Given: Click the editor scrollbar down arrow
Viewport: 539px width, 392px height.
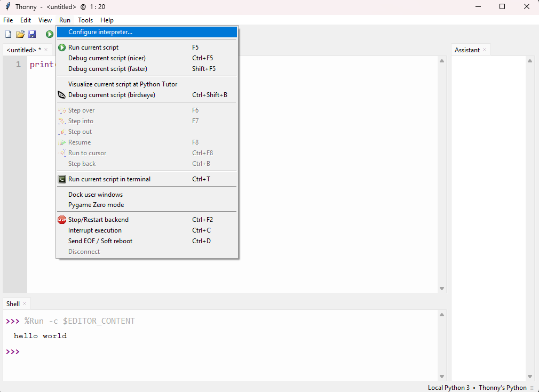Looking at the screenshot, I should click(x=442, y=289).
